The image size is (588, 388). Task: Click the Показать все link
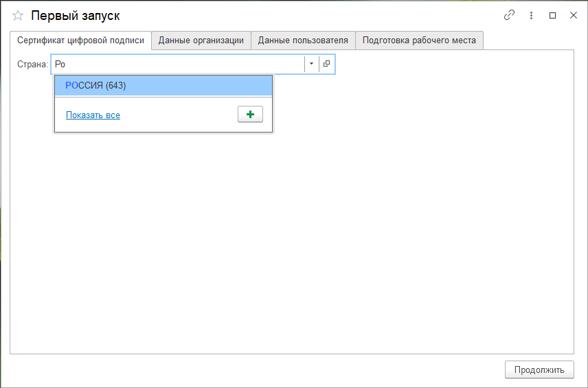pos(93,115)
